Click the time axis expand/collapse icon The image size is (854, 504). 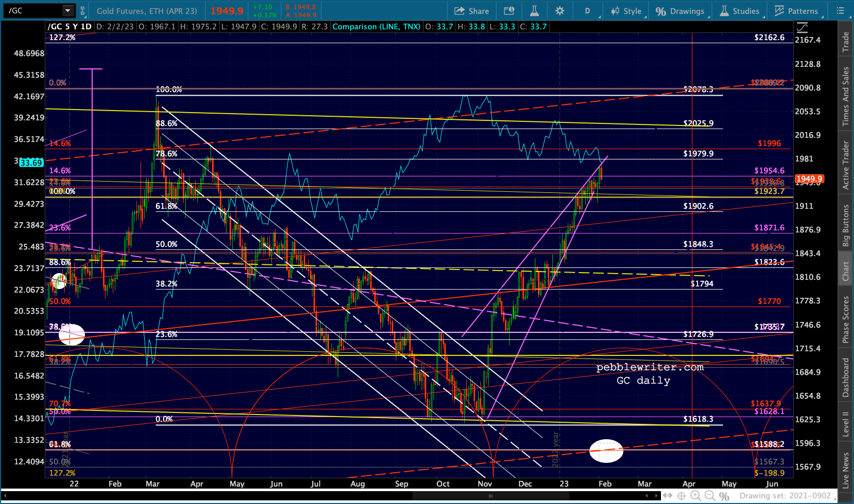tap(669, 496)
